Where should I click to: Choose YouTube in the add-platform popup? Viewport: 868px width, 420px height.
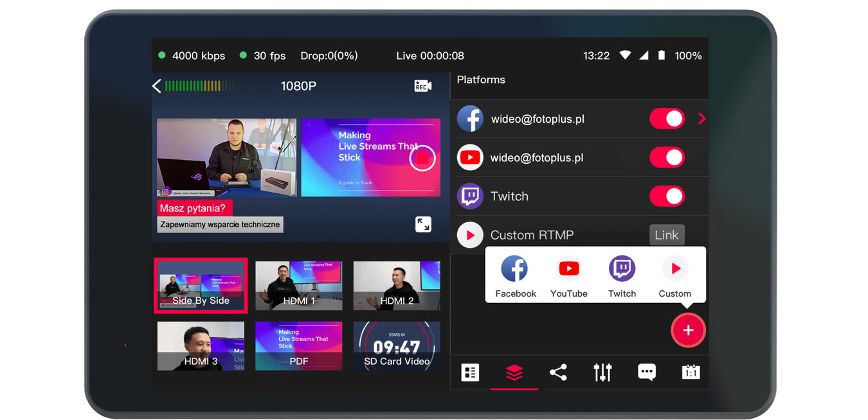(x=569, y=276)
